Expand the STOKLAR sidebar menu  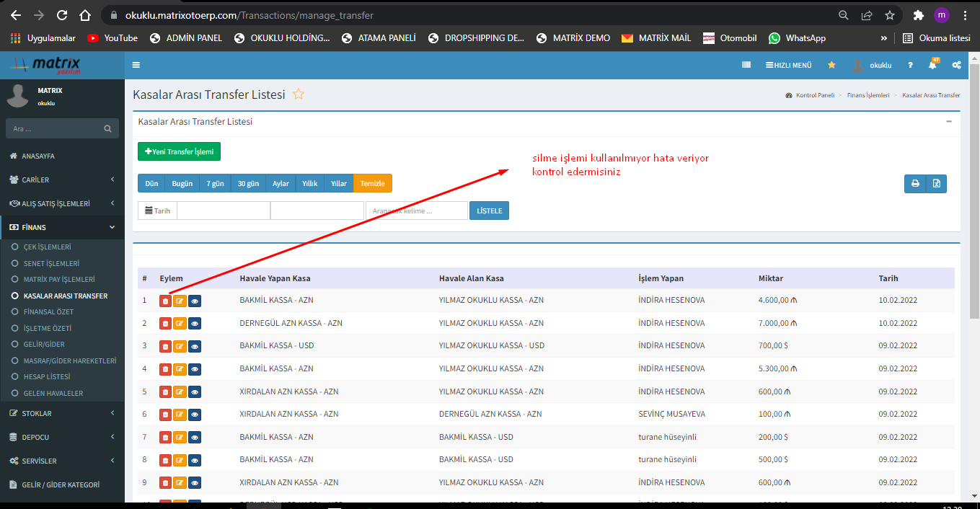pos(62,413)
